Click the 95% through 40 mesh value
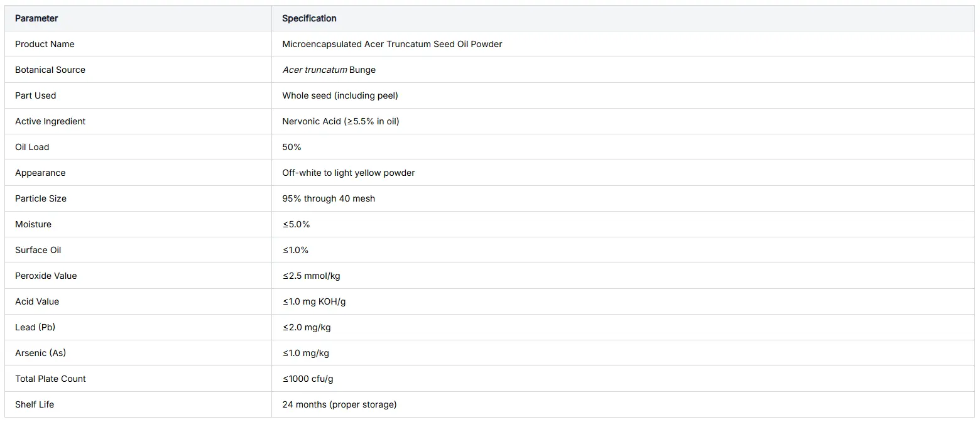 [329, 198]
